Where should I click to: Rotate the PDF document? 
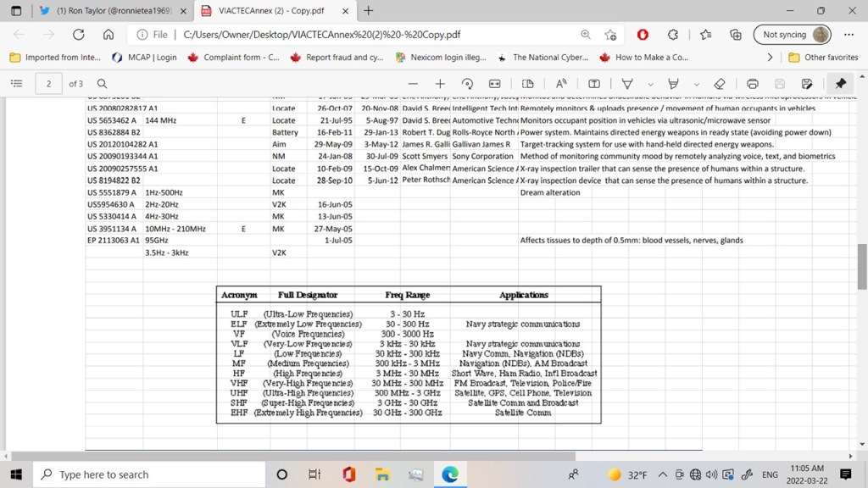click(x=467, y=84)
